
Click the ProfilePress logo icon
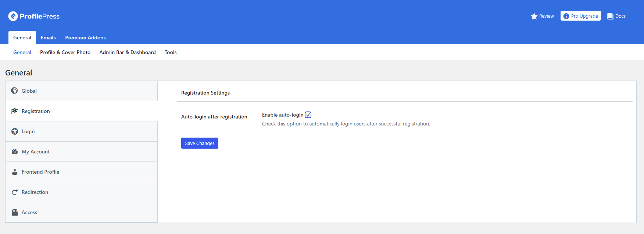click(x=13, y=16)
